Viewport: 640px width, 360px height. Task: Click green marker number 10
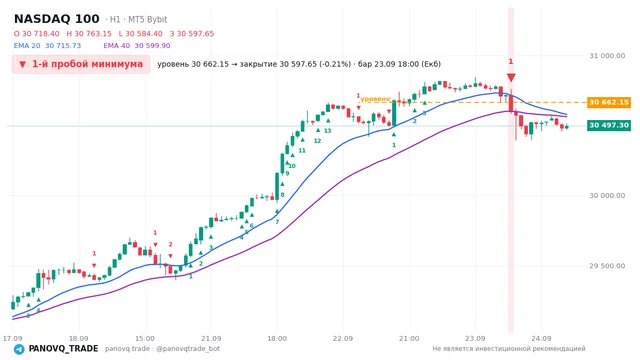pyautogui.click(x=292, y=166)
